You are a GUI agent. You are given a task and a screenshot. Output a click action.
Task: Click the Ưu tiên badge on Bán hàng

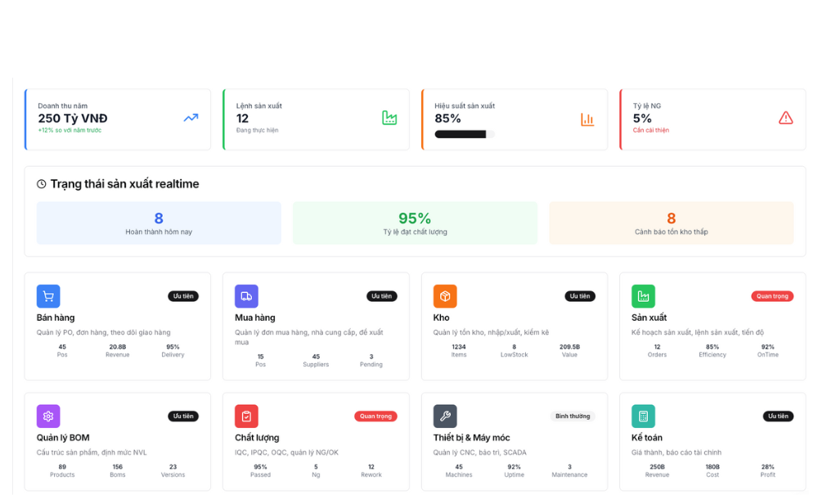click(183, 296)
